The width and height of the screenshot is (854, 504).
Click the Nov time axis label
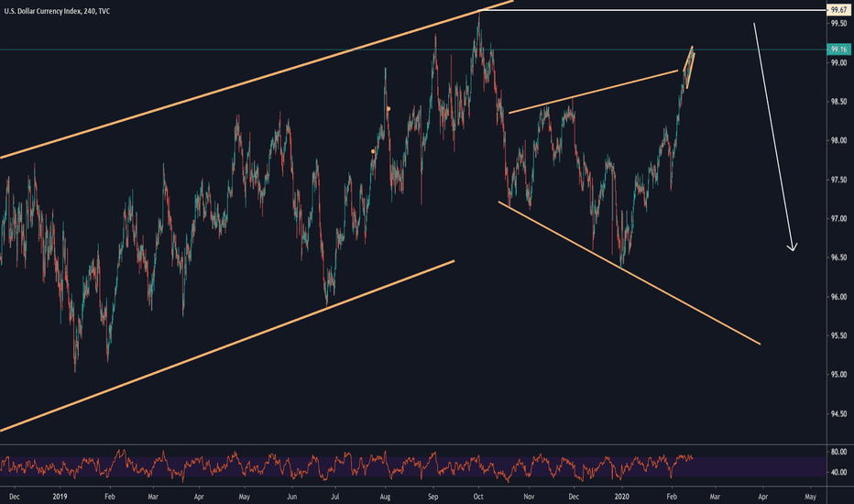pyautogui.click(x=529, y=497)
